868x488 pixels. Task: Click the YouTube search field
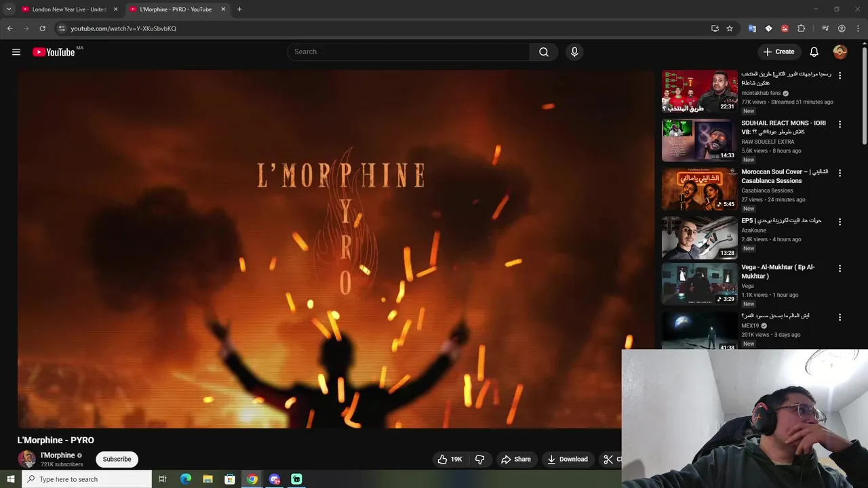(x=408, y=52)
